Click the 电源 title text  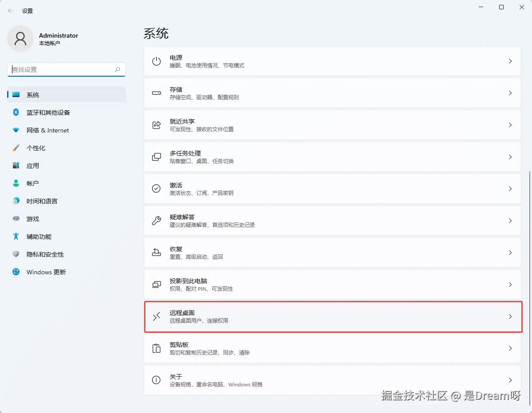coord(176,58)
